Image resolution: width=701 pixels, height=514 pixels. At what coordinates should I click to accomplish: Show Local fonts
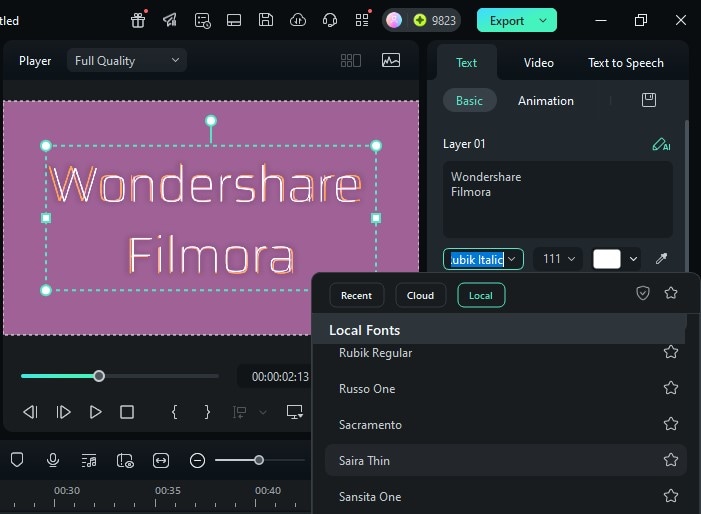point(481,295)
